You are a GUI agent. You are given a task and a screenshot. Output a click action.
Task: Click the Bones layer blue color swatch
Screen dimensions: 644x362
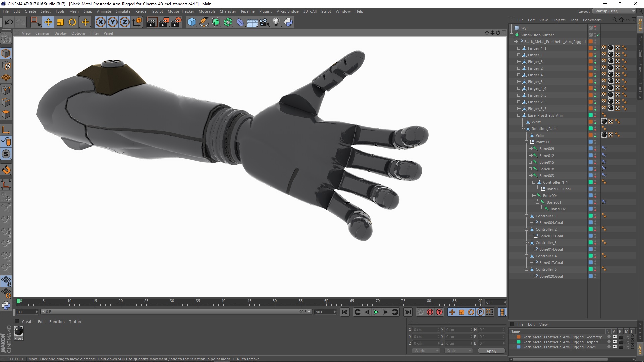pos(519,347)
